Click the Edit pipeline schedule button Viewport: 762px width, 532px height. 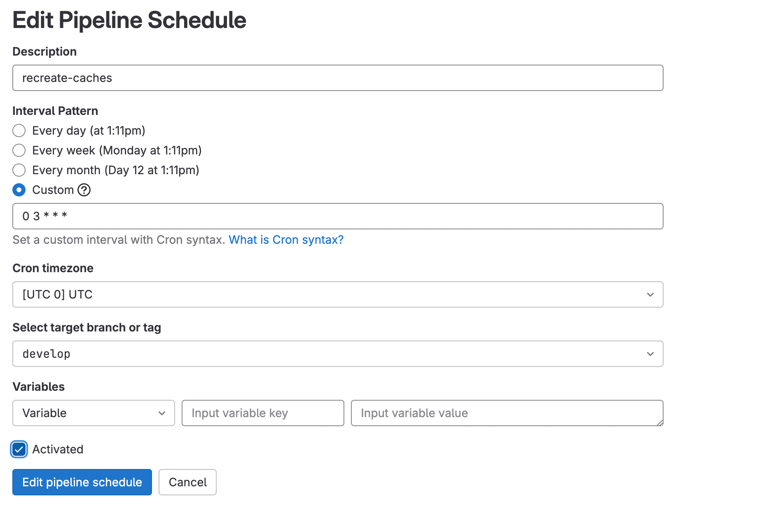coord(82,482)
